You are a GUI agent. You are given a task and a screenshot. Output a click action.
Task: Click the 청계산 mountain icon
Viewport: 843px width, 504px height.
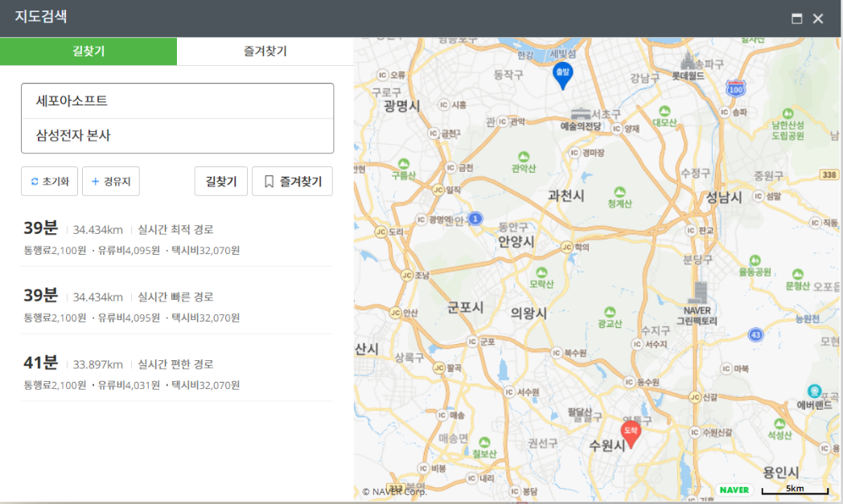pyautogui.click(x=620, y=192)
